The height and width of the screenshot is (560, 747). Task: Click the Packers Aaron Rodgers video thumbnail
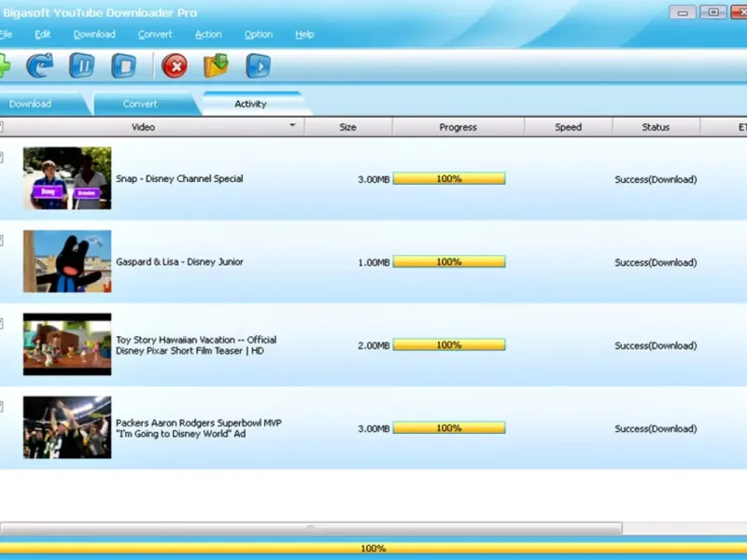pyautogui.click(x=67, y=427)
